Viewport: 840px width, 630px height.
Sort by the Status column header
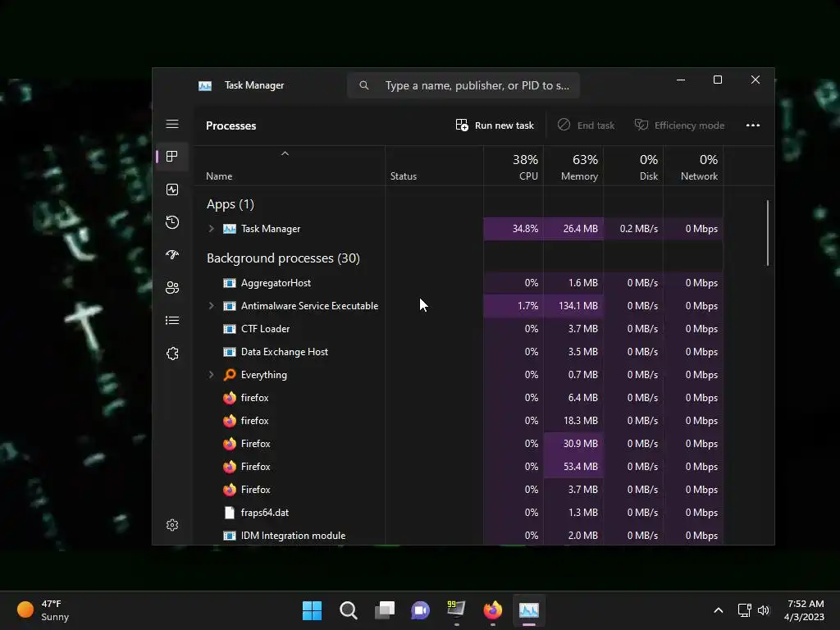434,167
